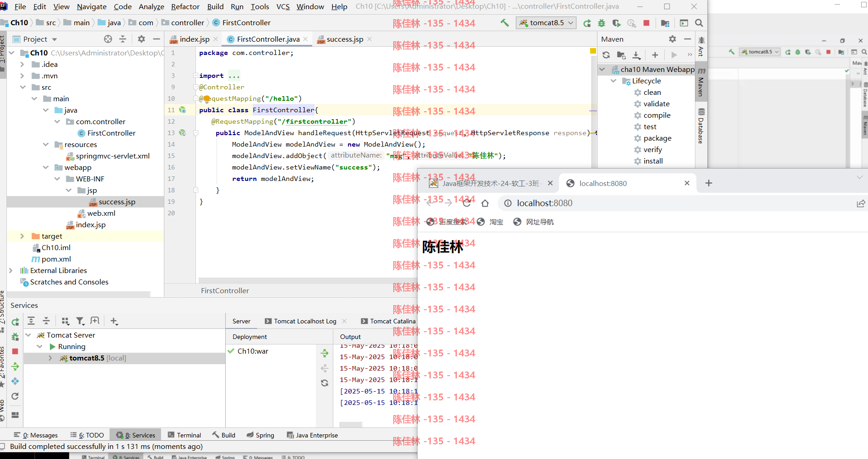Open Maven panel settings gear
868x459 pixels.
[x=673, y=39]
